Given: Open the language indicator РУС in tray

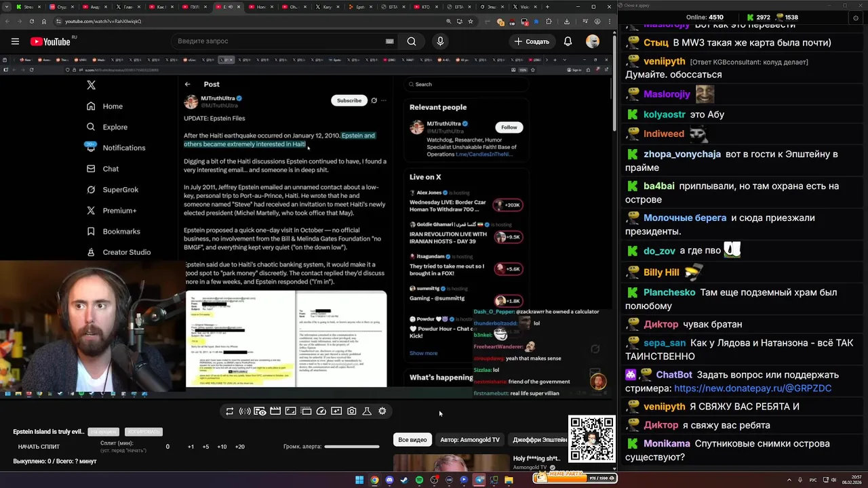Looking at the screenshot, I should [x=813, y=480].
